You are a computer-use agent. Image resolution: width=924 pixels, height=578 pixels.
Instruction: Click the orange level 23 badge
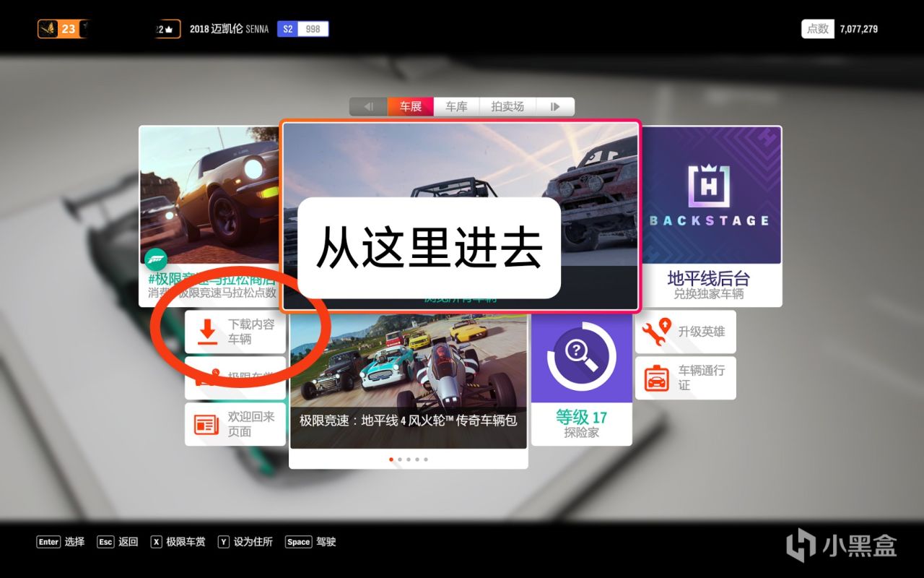[x=64, y=29]
